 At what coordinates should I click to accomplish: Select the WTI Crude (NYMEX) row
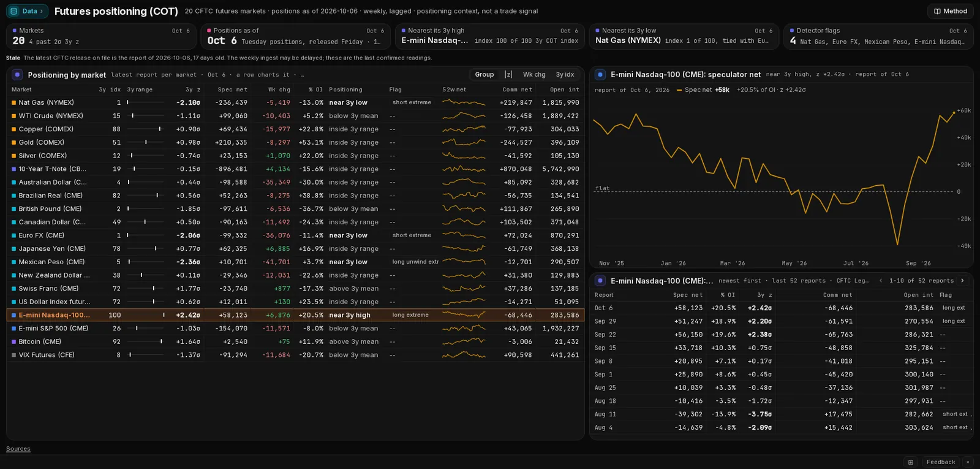[295, 116]
